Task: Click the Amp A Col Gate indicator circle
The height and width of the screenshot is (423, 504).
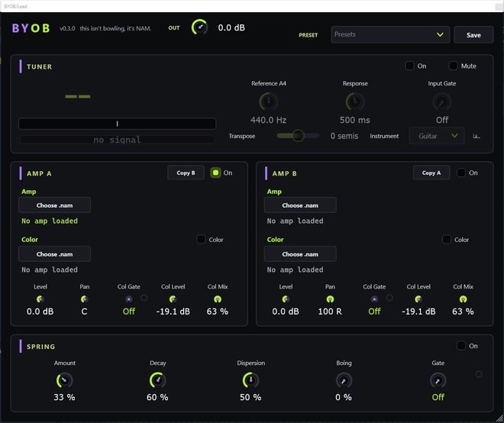Action: (x=144, y=298)
